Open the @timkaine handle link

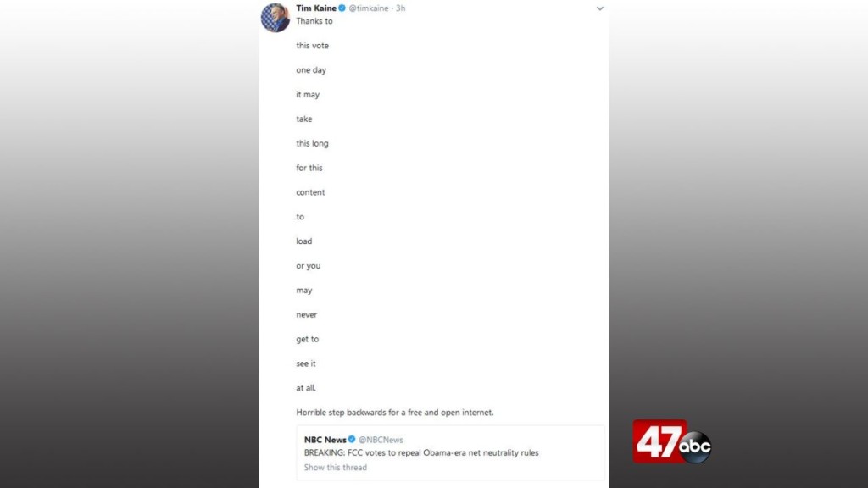(369, 8)
